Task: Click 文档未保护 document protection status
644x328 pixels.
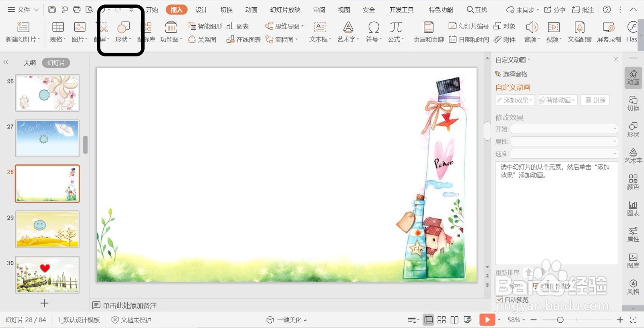Action: pyautogui.click(x=131, y=320)
